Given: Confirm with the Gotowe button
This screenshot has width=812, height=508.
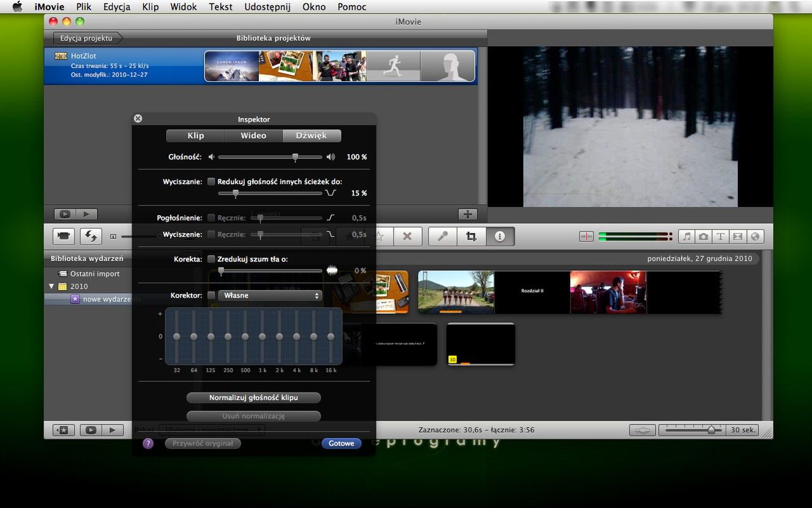Looking at the screenshot, I should (x=341, y=443).
